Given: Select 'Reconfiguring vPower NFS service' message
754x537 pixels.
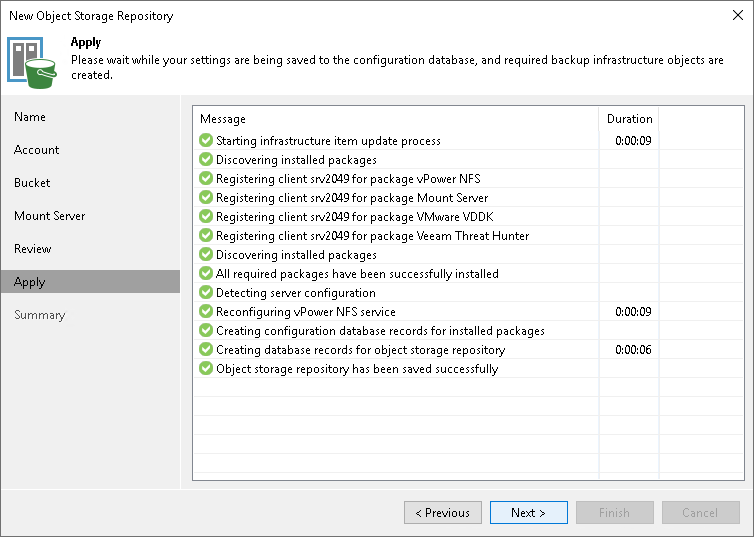Looking at the screenshot, I should [x=306, y=312].
